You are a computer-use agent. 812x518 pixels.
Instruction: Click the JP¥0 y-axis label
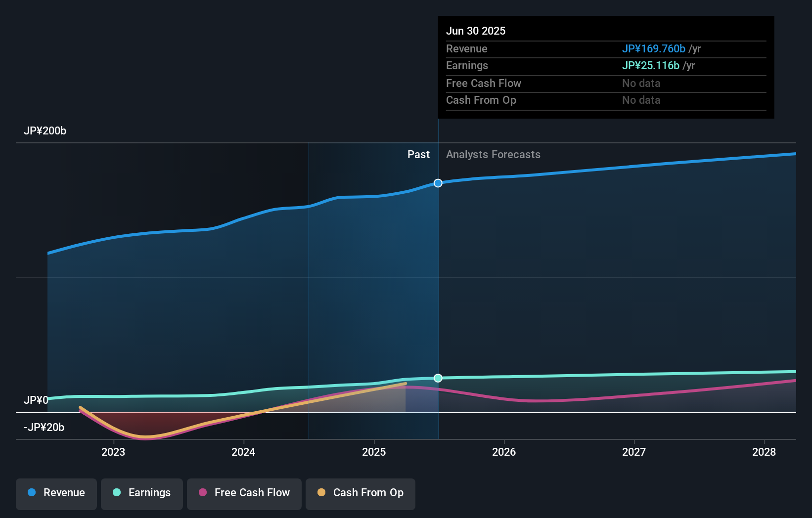point(36,400)
